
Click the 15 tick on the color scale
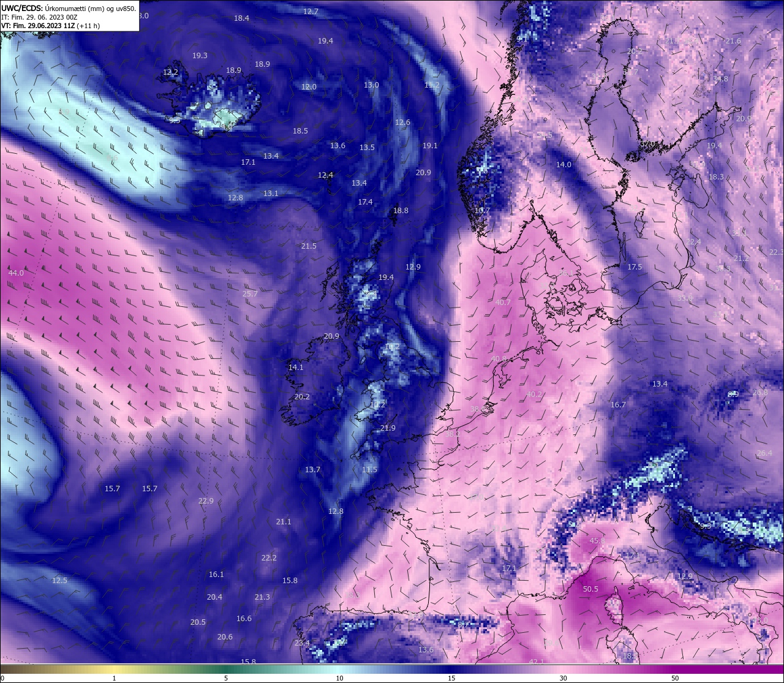point(451,678)
